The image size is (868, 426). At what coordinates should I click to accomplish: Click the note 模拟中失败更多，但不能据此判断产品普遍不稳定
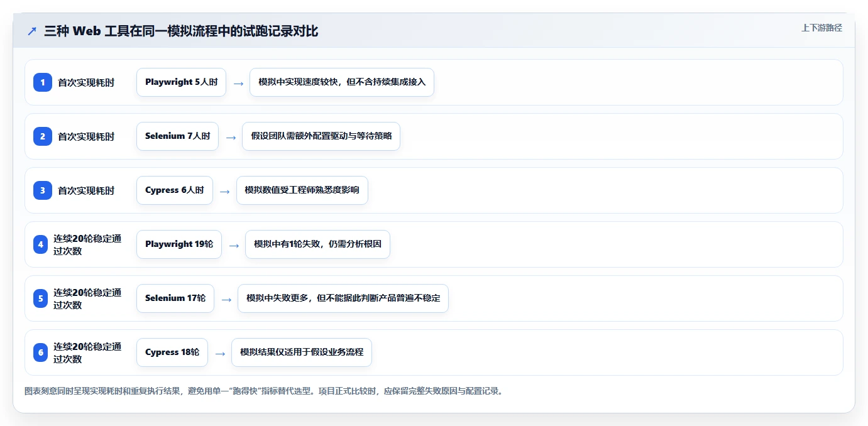343,298
